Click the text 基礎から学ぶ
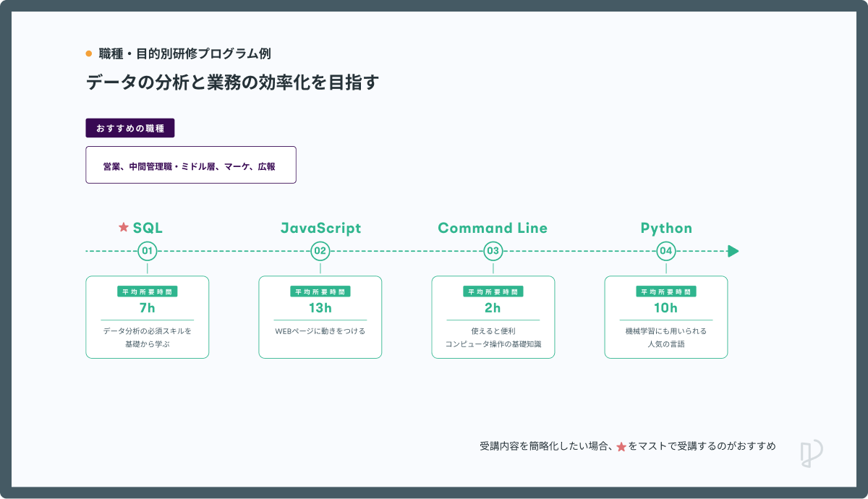868x499 pixels. (148, 344)
